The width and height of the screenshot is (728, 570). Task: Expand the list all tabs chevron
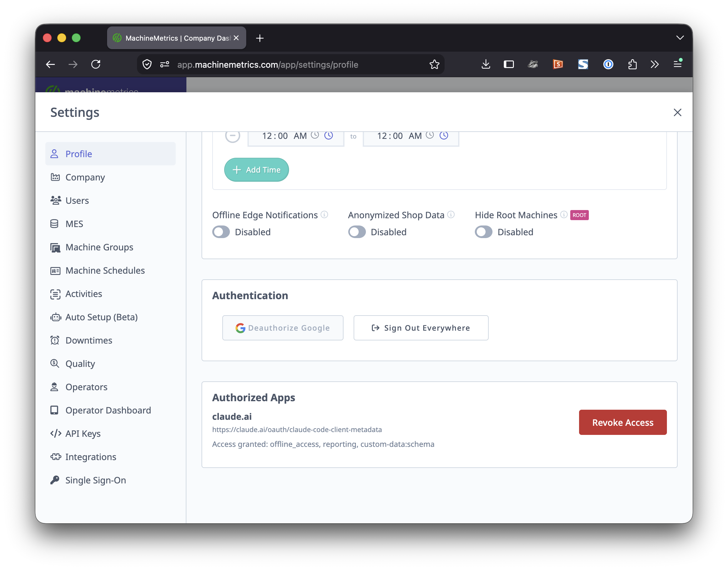pyautogui.click(x=680, y=38)
